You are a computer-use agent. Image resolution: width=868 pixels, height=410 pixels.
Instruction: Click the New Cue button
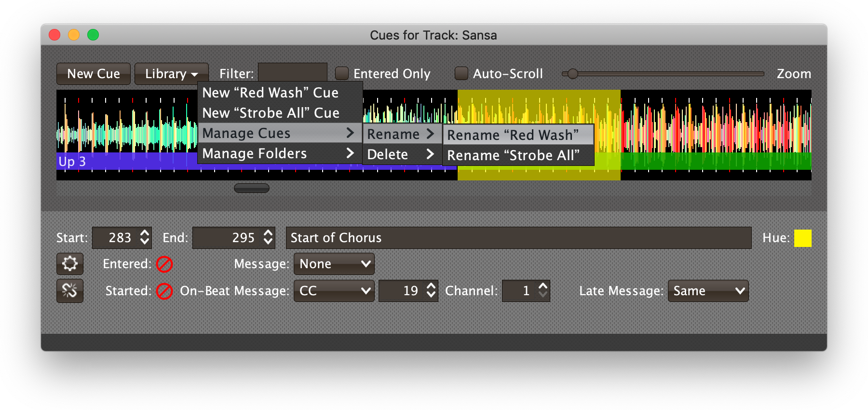point(94,74)
